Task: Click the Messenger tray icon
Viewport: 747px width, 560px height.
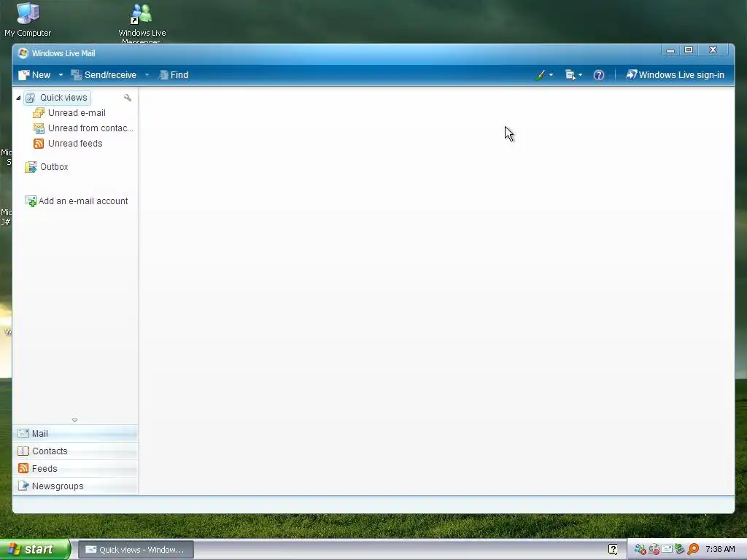Action: (640, 550)
